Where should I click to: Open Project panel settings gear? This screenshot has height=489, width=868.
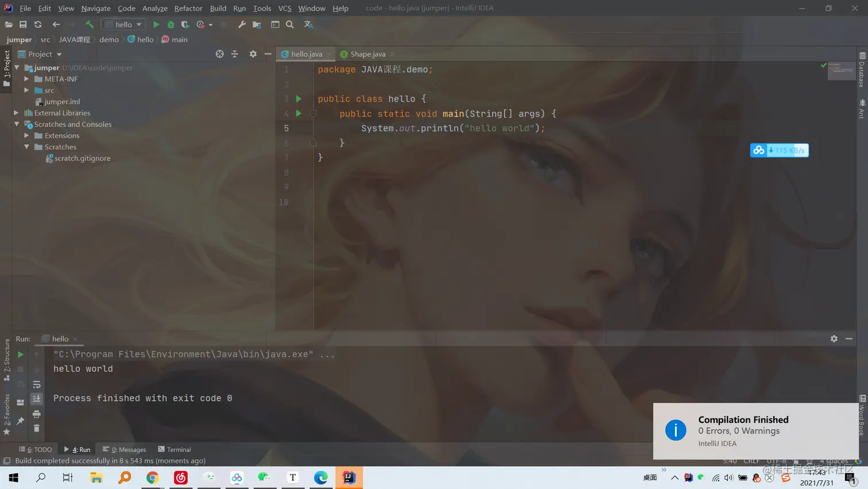253,53
